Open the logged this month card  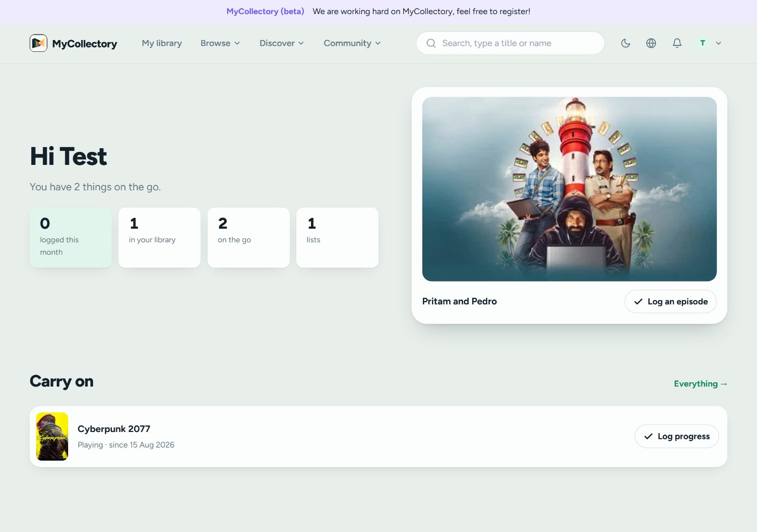click(x=71, y=237)
